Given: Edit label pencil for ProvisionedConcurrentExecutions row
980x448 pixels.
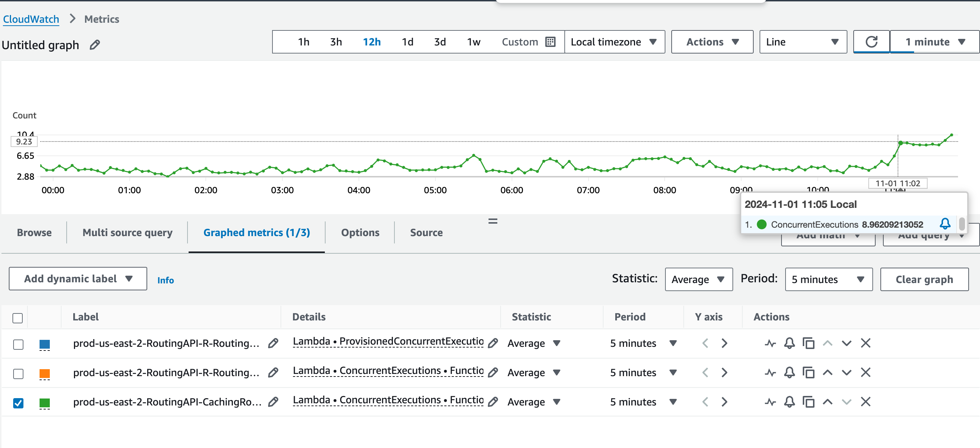Looking at the screenshot, I should (273, 343).
